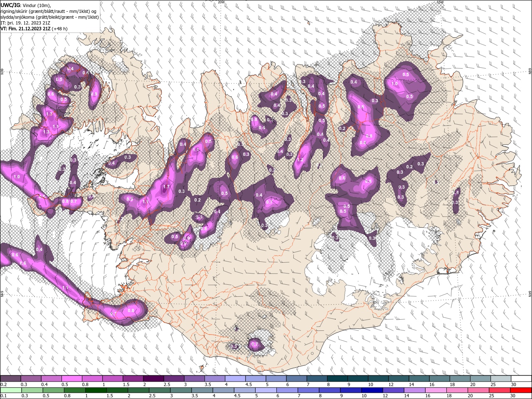This screenshot has height=399, width=532.
Task: Click the pale green swatch between 0.1 and 0.3 in the bottom legend
Action: (x=10, y=390)
